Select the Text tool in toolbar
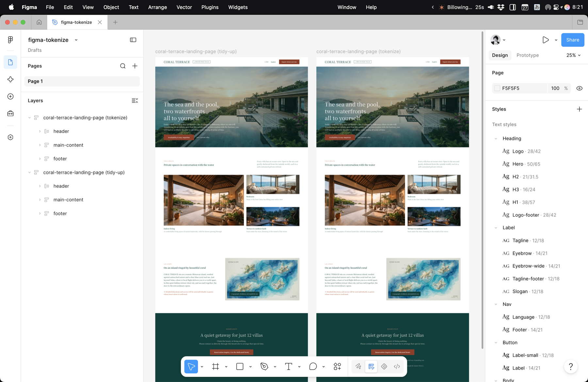 [288, 367]
